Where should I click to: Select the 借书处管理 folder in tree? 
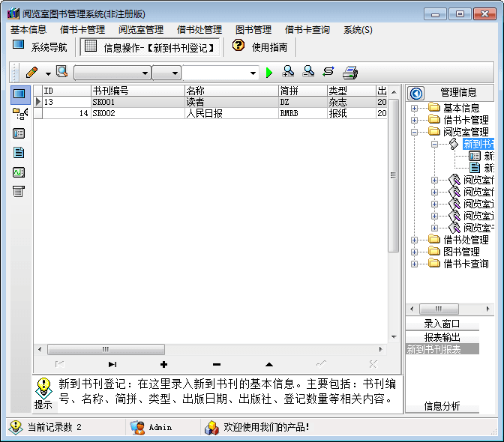[466, 240]
